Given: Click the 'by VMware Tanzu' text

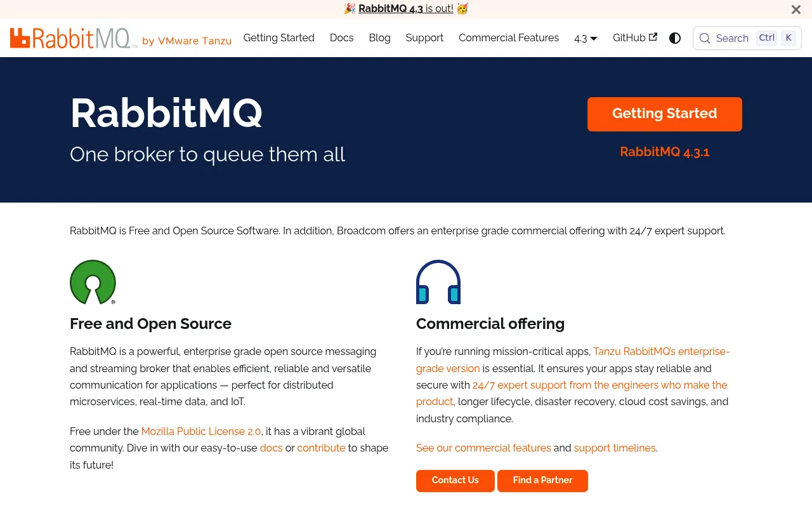Looking at the screenshot, I should click(187, 41).
